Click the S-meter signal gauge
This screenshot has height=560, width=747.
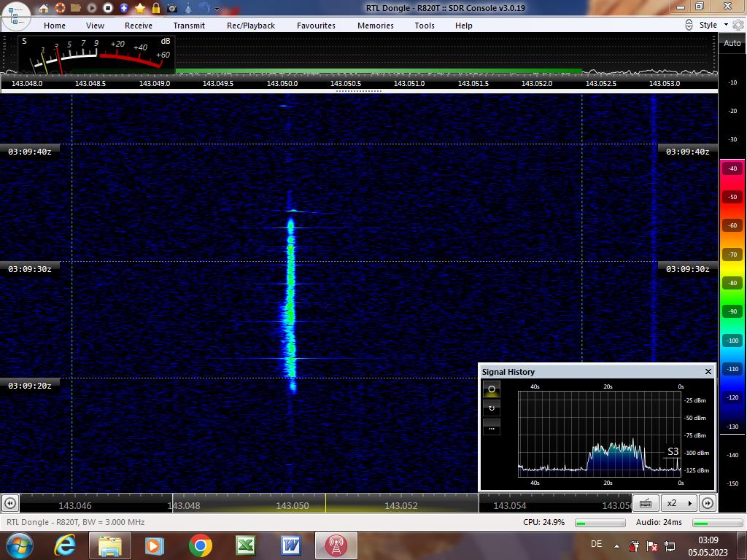(97, 55)
